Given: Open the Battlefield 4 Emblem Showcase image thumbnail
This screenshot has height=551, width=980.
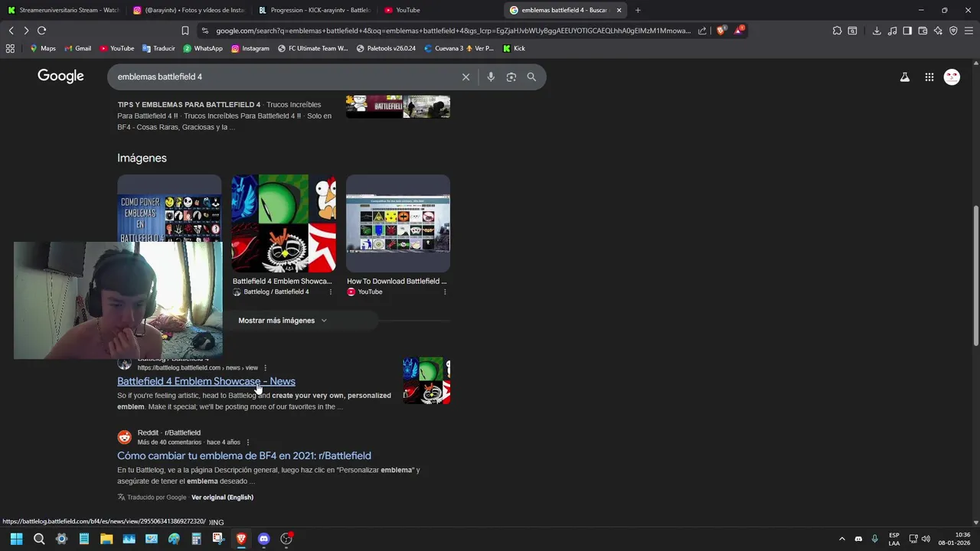Looking at the screenshot, I should tap(283, 223).
